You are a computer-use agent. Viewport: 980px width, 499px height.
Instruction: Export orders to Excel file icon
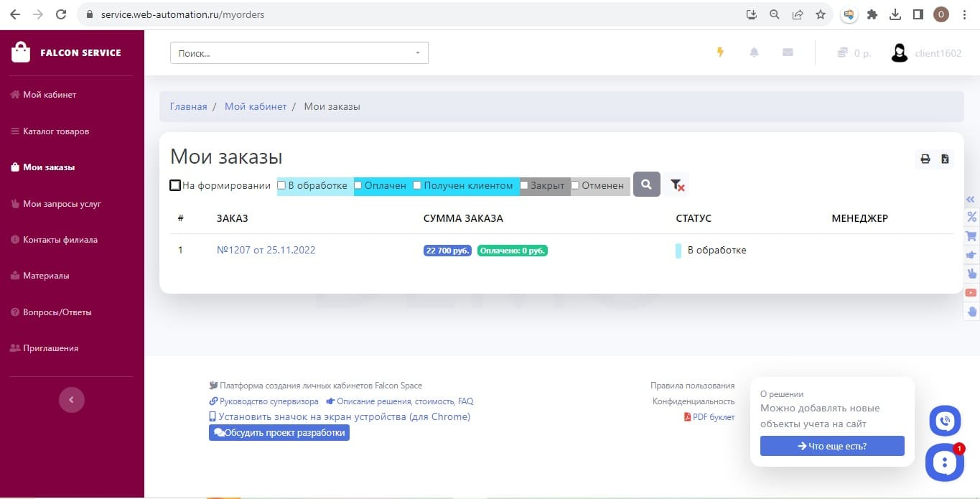[945, 159]
